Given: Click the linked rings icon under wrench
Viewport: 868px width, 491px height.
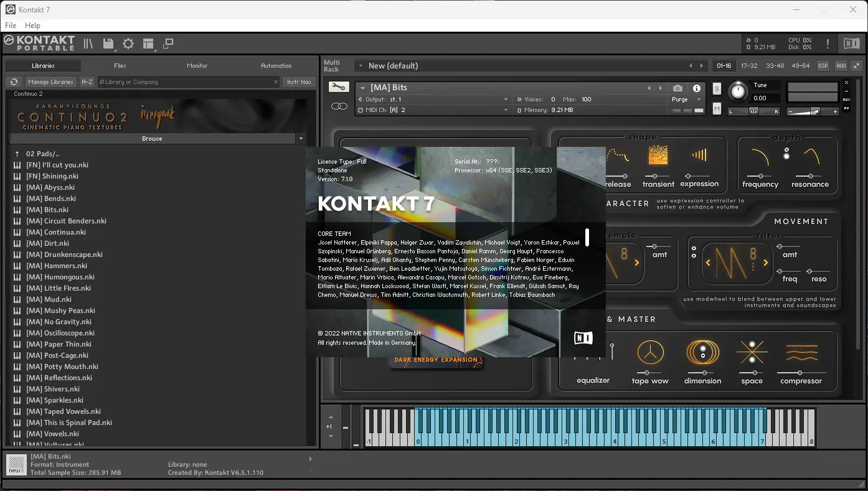Looking at the screenshot, I should 339,106.
